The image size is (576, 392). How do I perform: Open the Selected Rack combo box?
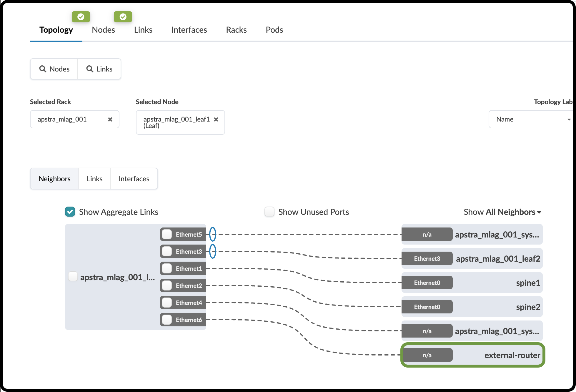click(x=75, y=119)
